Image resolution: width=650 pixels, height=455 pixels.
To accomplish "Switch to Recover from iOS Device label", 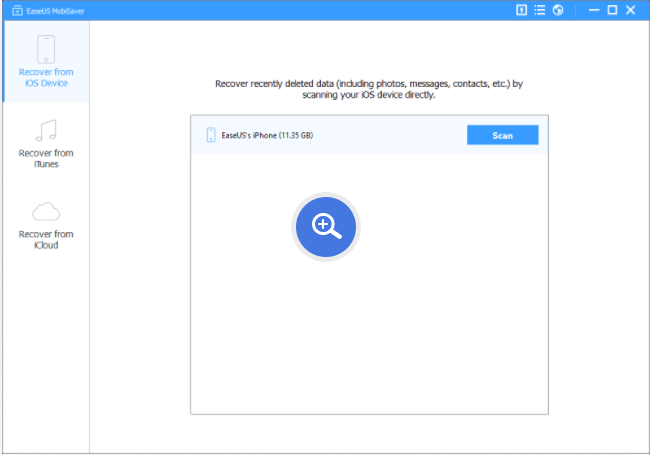I will [x=45, y=78].
